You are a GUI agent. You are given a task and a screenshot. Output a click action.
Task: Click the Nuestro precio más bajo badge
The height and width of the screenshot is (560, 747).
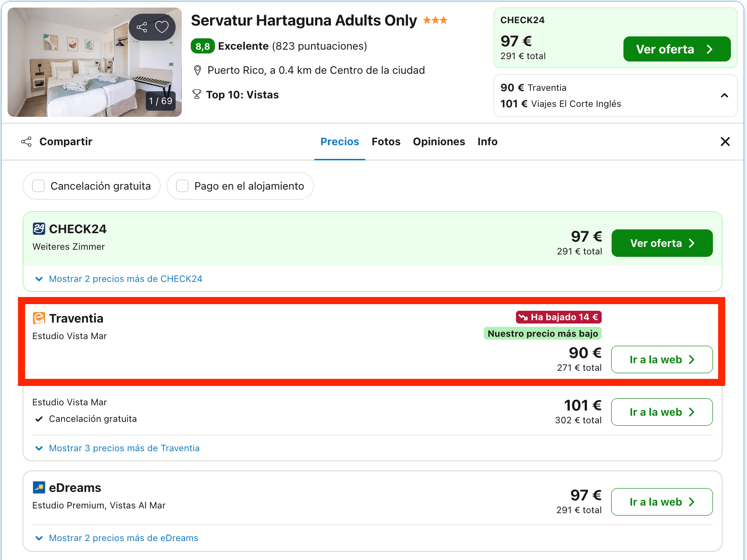(542, 333)
